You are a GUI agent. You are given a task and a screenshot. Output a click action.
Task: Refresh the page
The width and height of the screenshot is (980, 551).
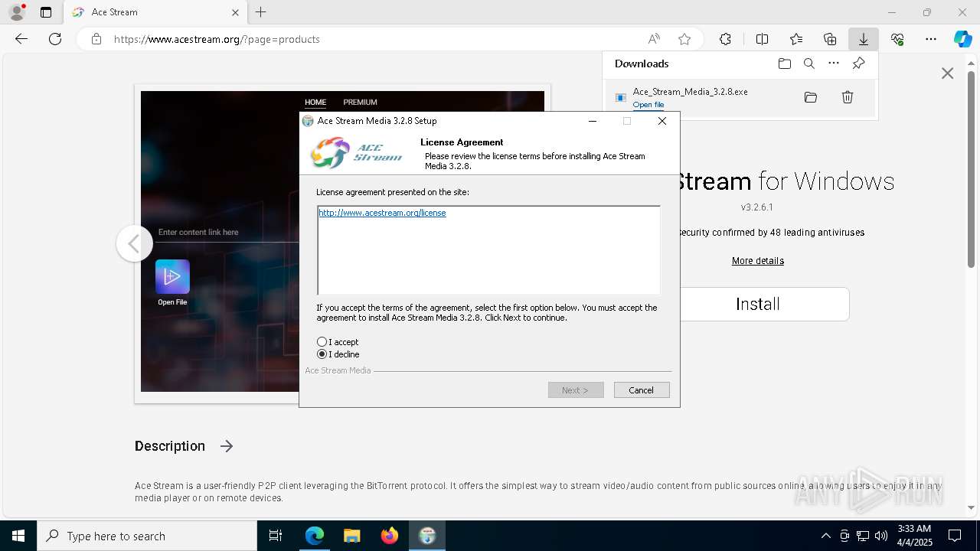pos(55,39)
